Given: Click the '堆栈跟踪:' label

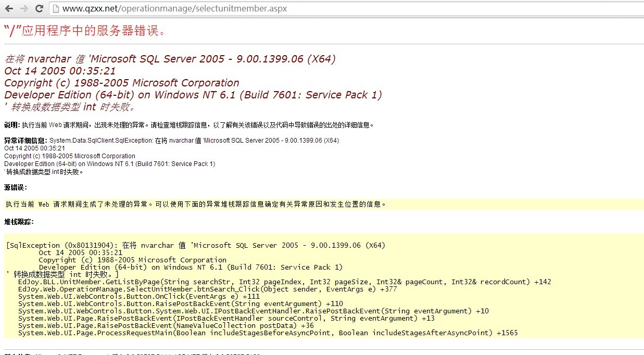Looking at the screenshot, I should click(x=19, y=222).
